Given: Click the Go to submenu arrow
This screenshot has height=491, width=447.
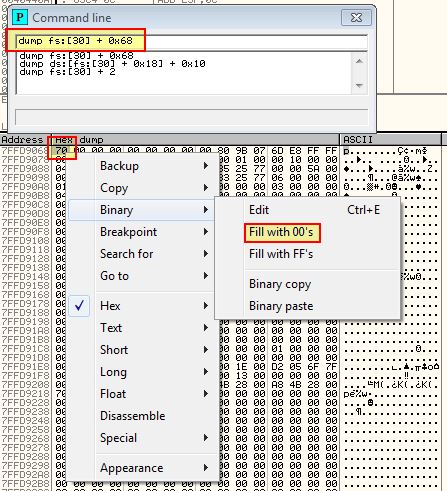Looking at the screenshot, I should point(206,276).
